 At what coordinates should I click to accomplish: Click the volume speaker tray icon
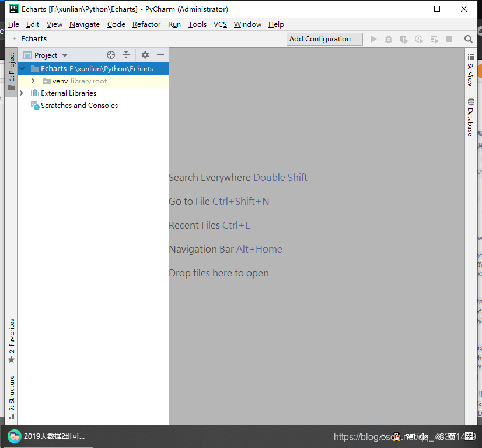424,436
